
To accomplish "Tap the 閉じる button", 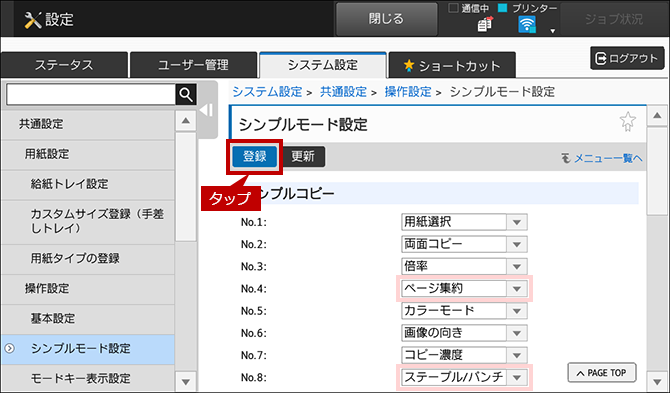I will tap(386, 19).
